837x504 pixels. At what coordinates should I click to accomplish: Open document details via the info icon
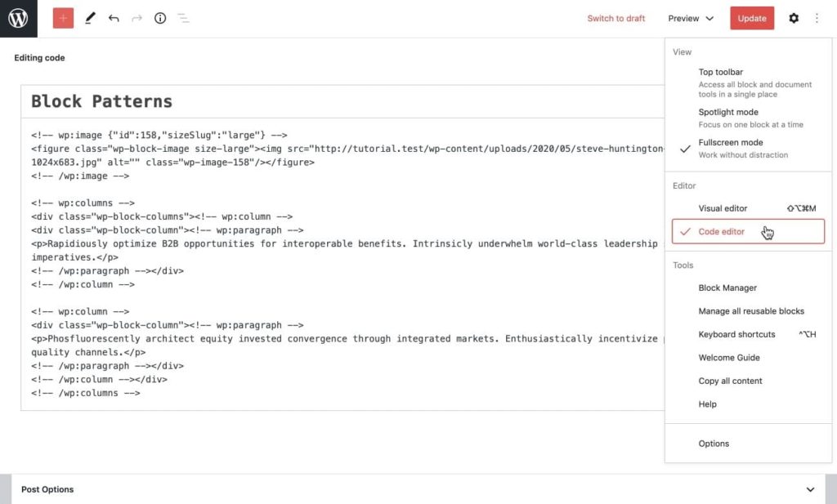coord(159,17)
